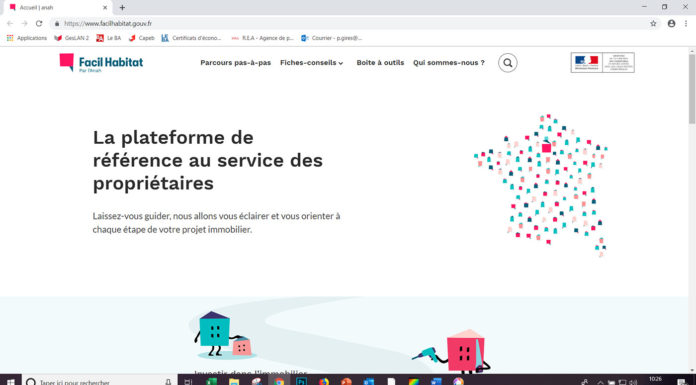Image resolution: width=696 pixels, height=385 pixels.
Task: Open Task View on the taskbar
Action: point(188,381)
